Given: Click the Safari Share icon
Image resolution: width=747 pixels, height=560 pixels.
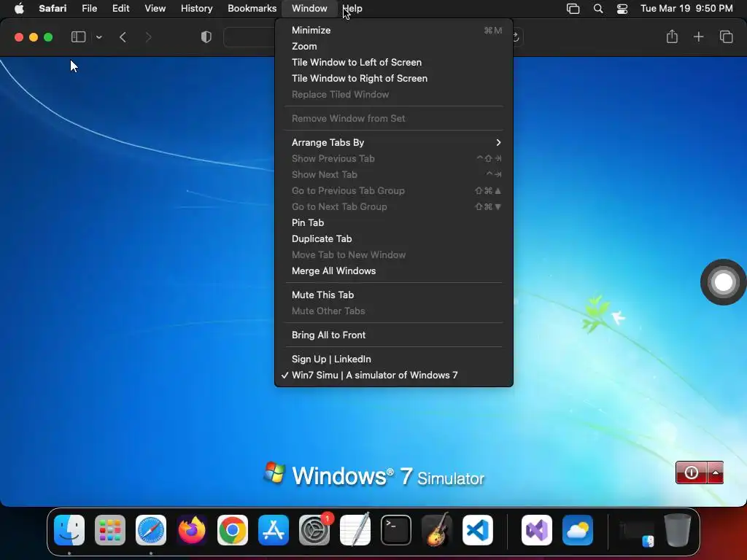Looking at the screenshot, I should pos(672,36).
